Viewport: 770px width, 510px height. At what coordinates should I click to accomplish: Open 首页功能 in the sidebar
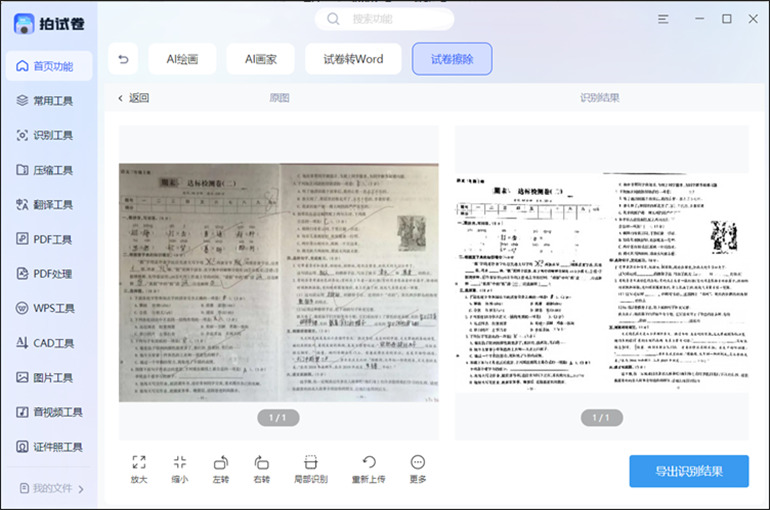(x=49, y=66)
